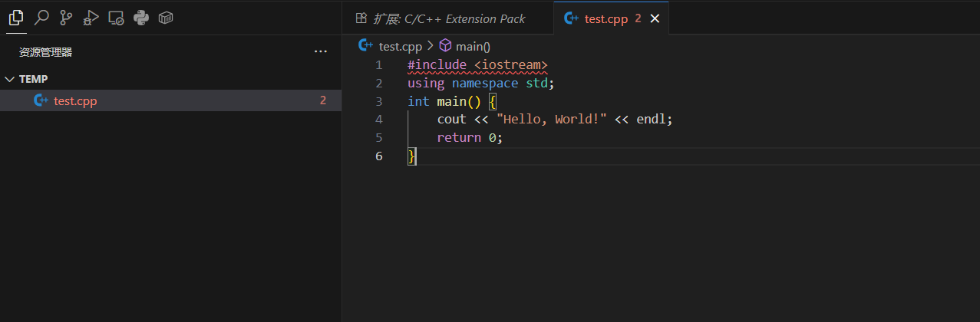Click line number 4 in the gutter
This screenshot has height=322, width=980.
(378, 120)
